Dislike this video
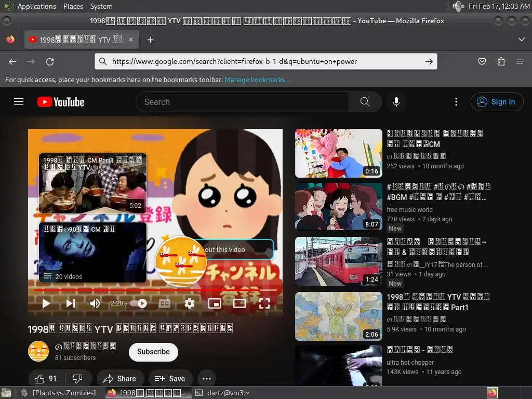Viewport: 532px width, 399px height. tap(78, 378)
